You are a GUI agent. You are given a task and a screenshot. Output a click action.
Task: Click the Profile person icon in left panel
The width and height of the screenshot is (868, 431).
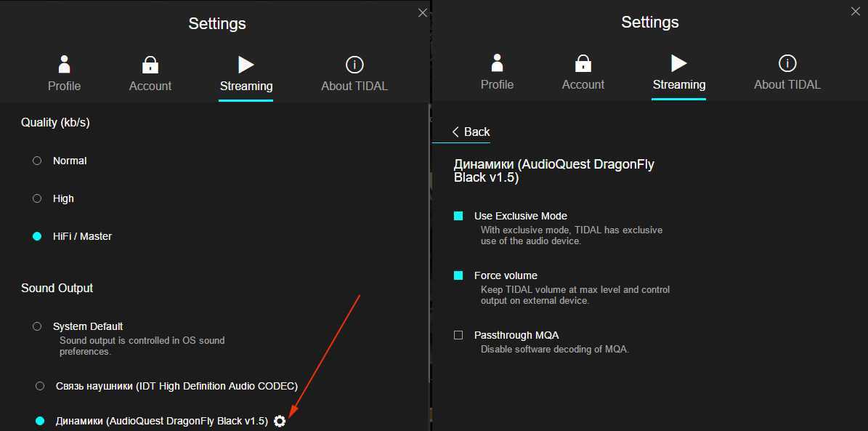tap(64, 64)
